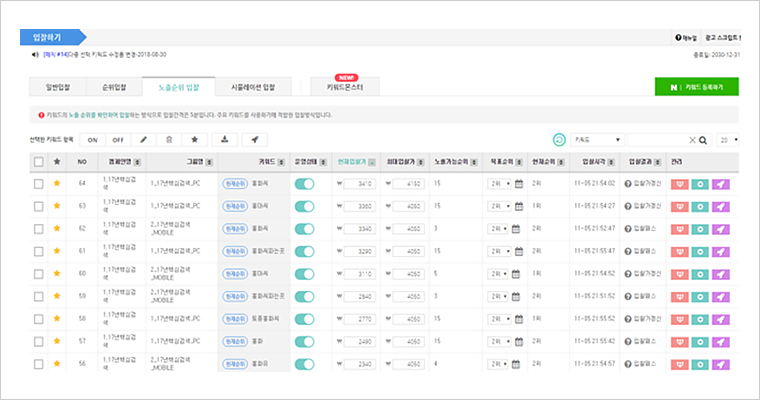Sort by the 그룹명 column arrow
The image size is (760, 400).
click(209, 162)
